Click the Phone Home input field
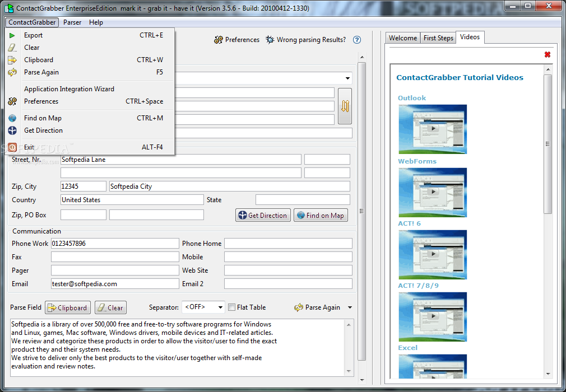566x392 pixels. (288, 244)
